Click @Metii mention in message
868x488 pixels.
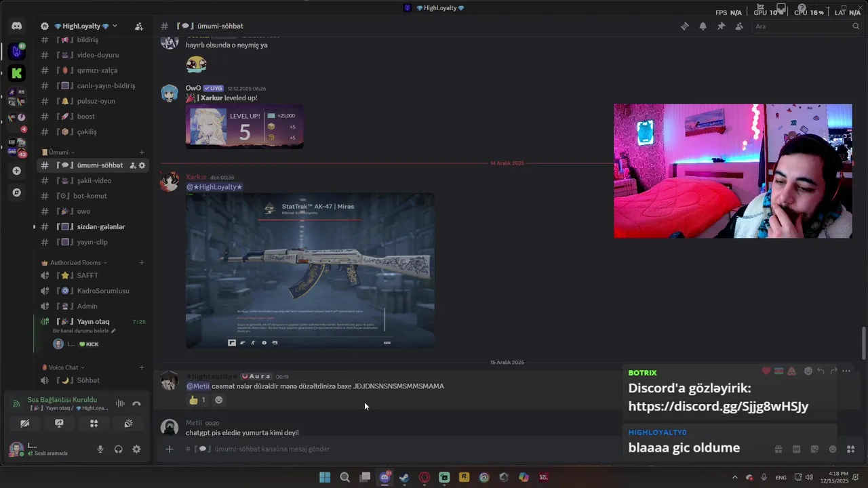[x=198, y=386]
